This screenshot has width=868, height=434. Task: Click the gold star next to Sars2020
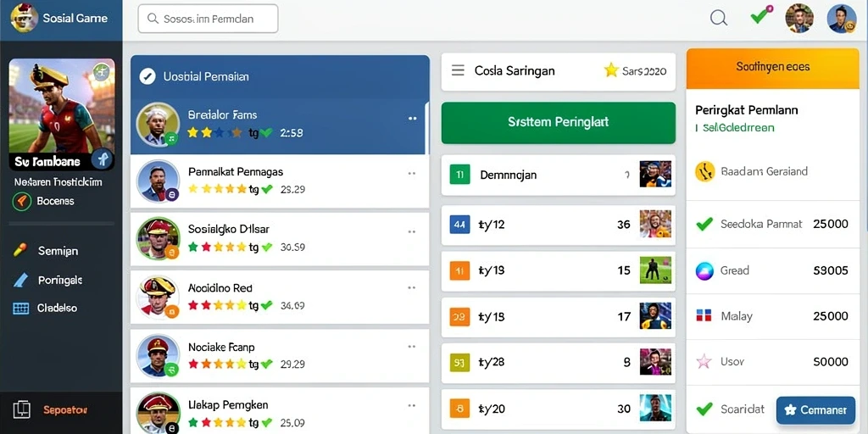coord(611,70)
